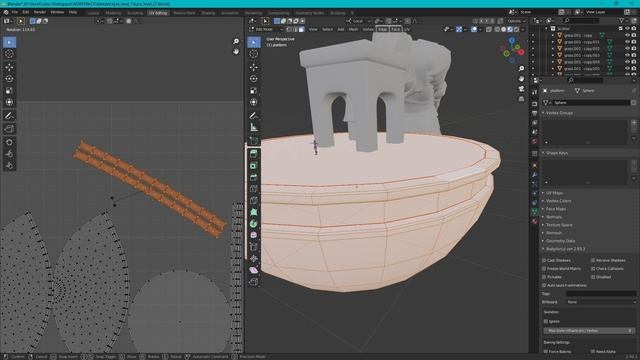
Task: Select the 3D viewport Rotate tool
Action: pos(253,79)
